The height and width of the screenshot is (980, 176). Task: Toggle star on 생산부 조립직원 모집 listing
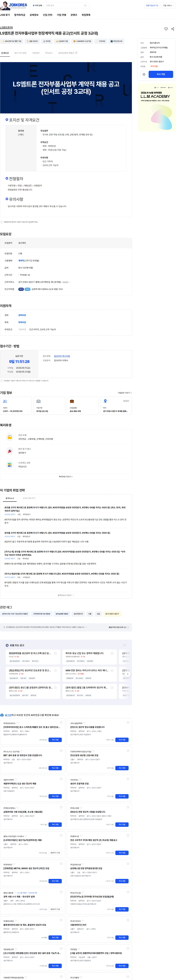coord(128,779)
